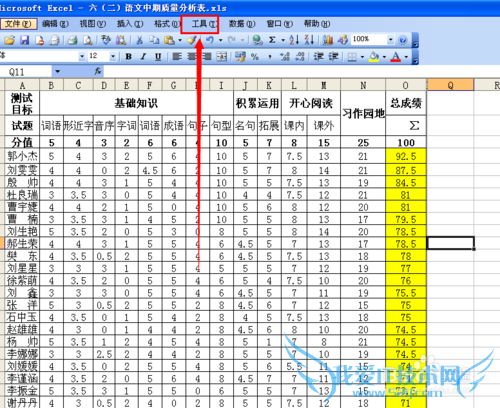Expand the Fill Color palette arrow
Viewport: 500px width, 408px height.
click(x=384, y=57)
